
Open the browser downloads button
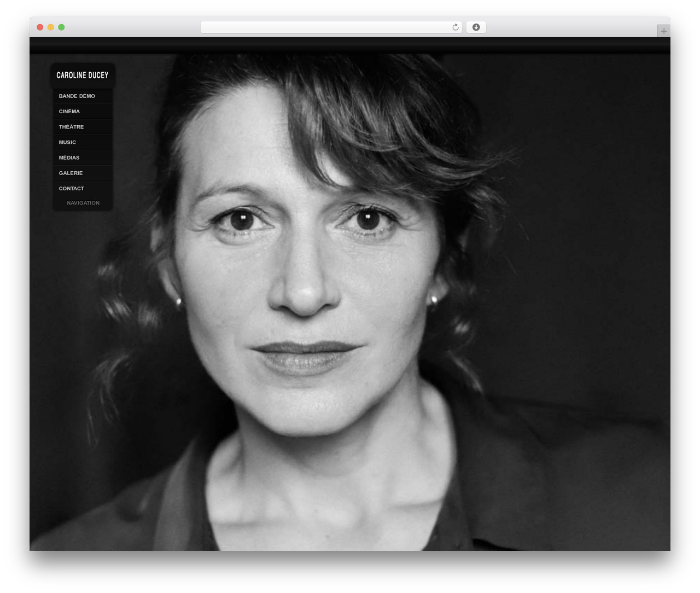pyautogui.click(x=476, y=27)
